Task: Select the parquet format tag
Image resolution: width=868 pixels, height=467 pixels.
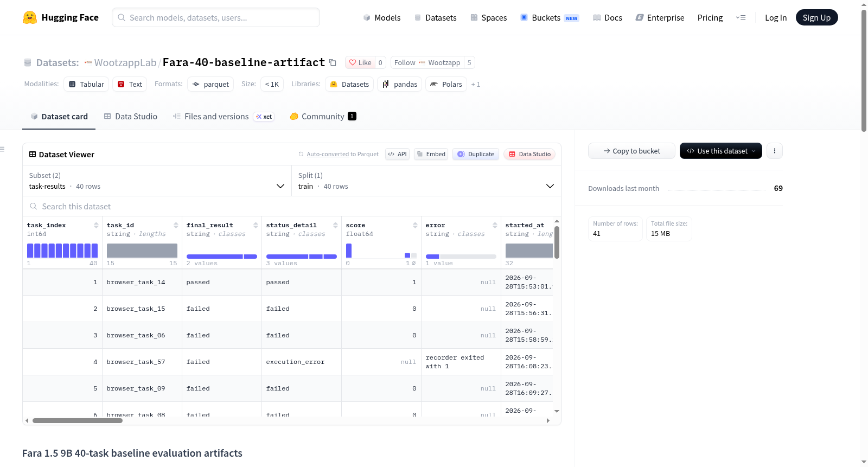Action: (x=210, y=84)
